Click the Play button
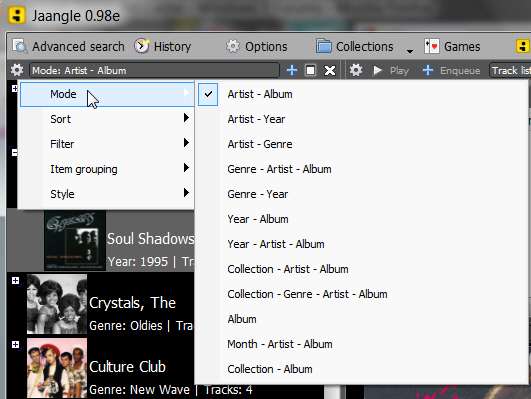Image resolution: width=531 pixels, height=399 pixels. point(391,70)
